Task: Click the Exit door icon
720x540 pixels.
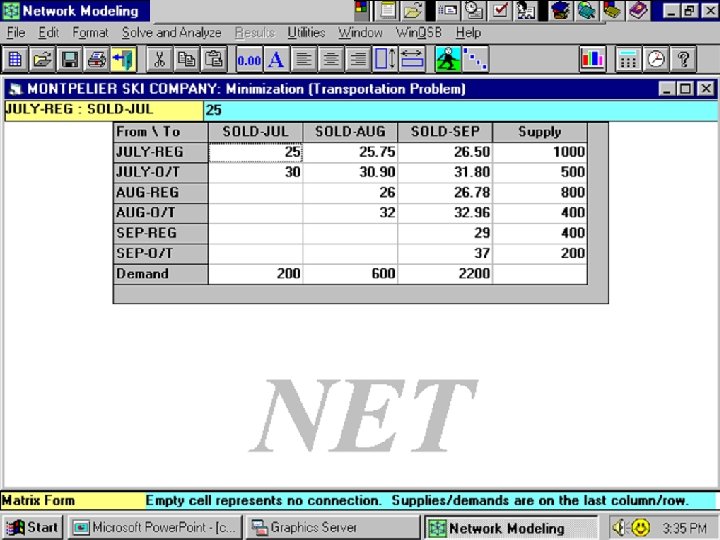Action: point(124,59)
